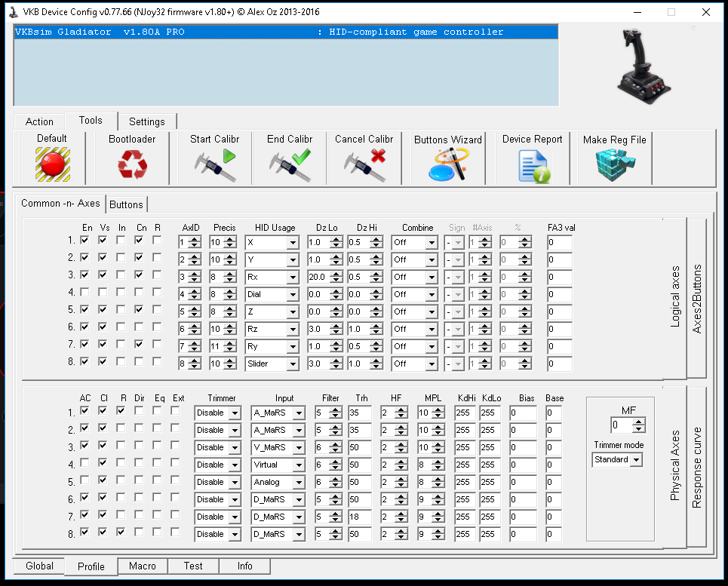Open HID Usage dropdown showing Slider

(293, 364)
